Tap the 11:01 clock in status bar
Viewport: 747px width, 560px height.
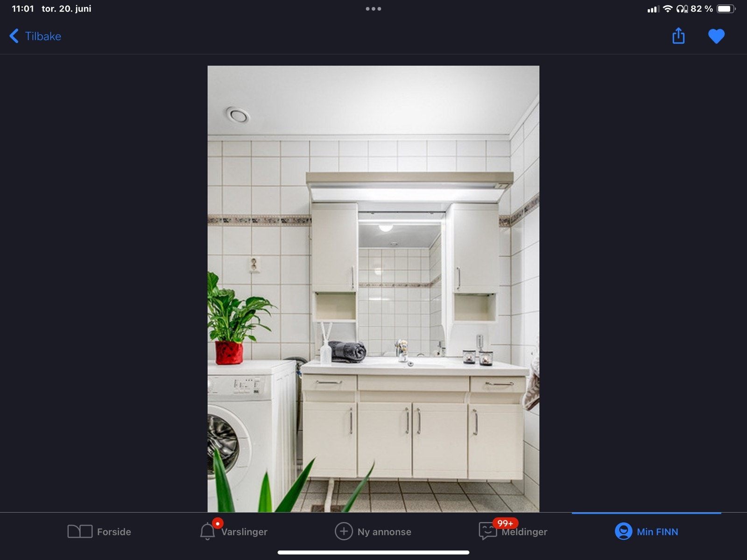(23, 9)
